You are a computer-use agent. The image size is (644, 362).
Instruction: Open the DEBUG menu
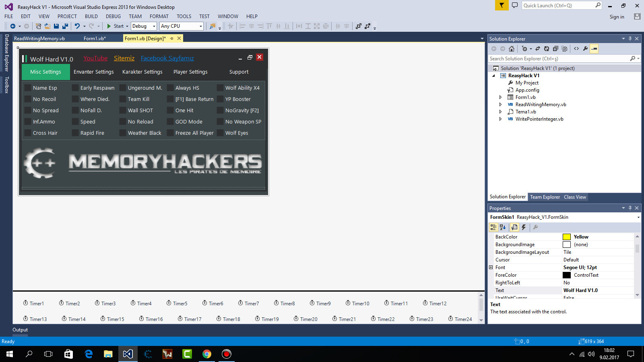pos(113,16)
